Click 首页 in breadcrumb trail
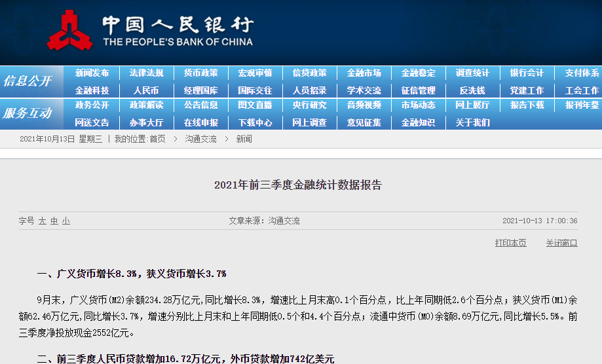602x364 pixels. [x=157, y=139]
